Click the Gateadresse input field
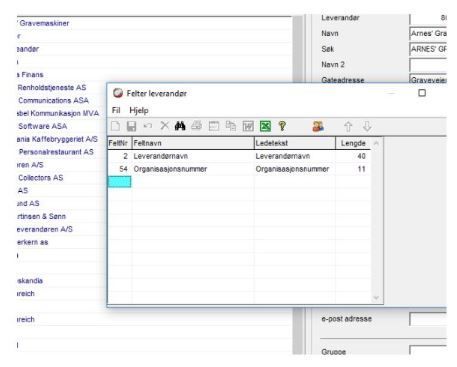 [428, 79]
